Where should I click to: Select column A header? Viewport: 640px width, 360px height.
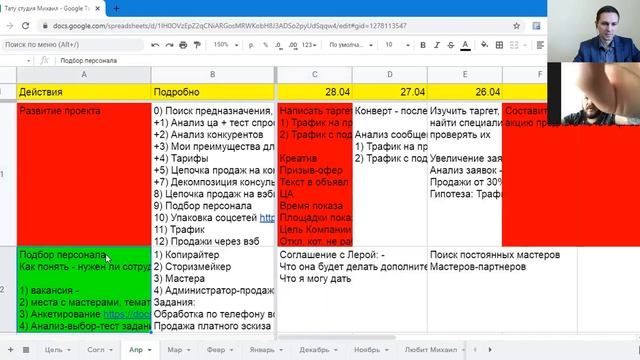[84, 75]
